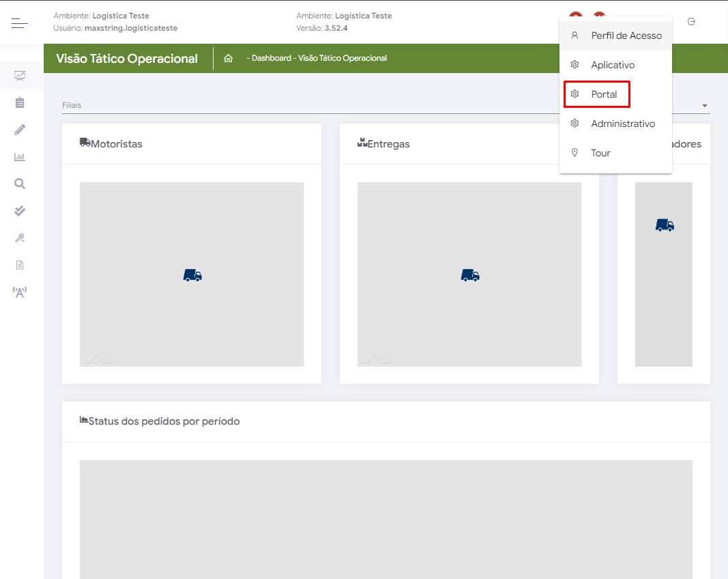Open the dashboard chart sidebar icon
The height and width of the screenshot is (579, 728).
coord(20,75)
